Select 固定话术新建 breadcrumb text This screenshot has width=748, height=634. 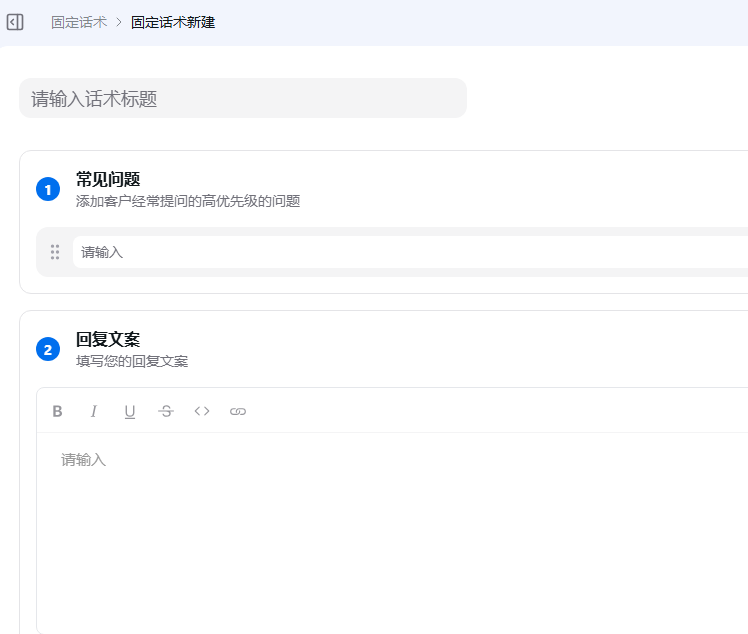coord(173,22)
